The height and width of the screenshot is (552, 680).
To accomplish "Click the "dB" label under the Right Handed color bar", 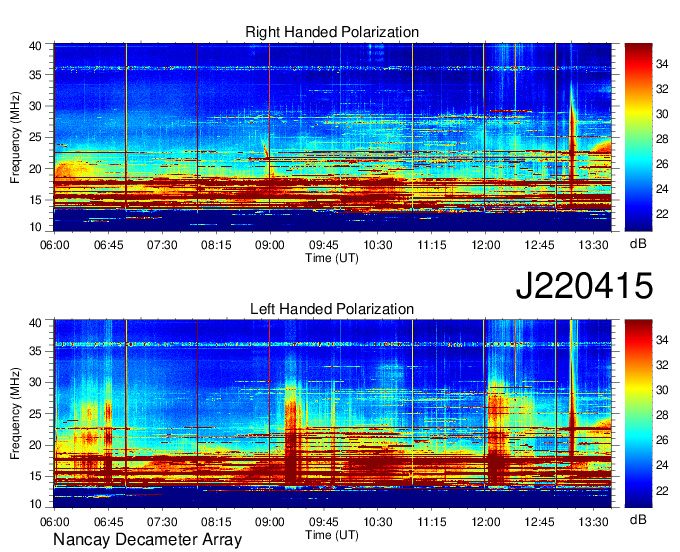I will (638, 244).
